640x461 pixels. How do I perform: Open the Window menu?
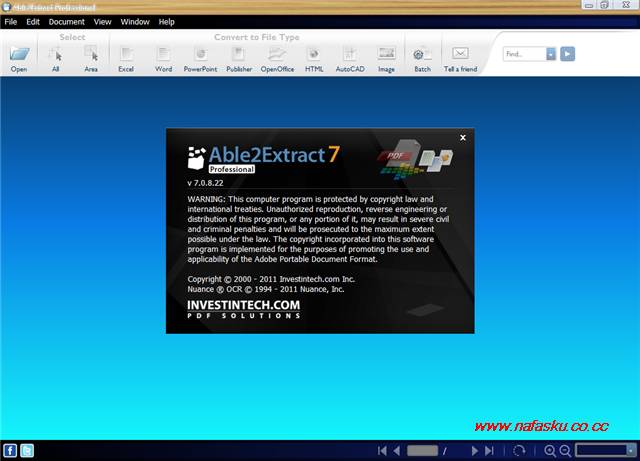(x=135, y=22)
